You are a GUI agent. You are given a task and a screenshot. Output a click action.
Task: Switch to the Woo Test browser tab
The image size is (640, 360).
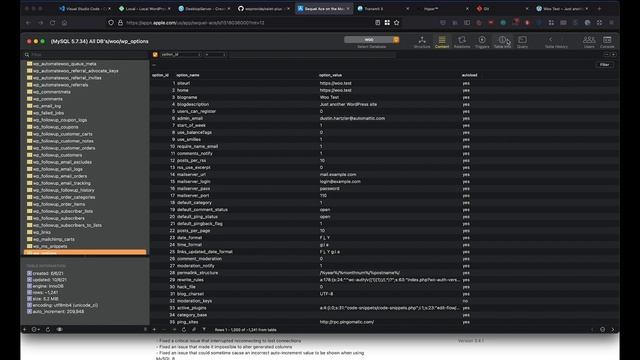[x=561, y=9]
